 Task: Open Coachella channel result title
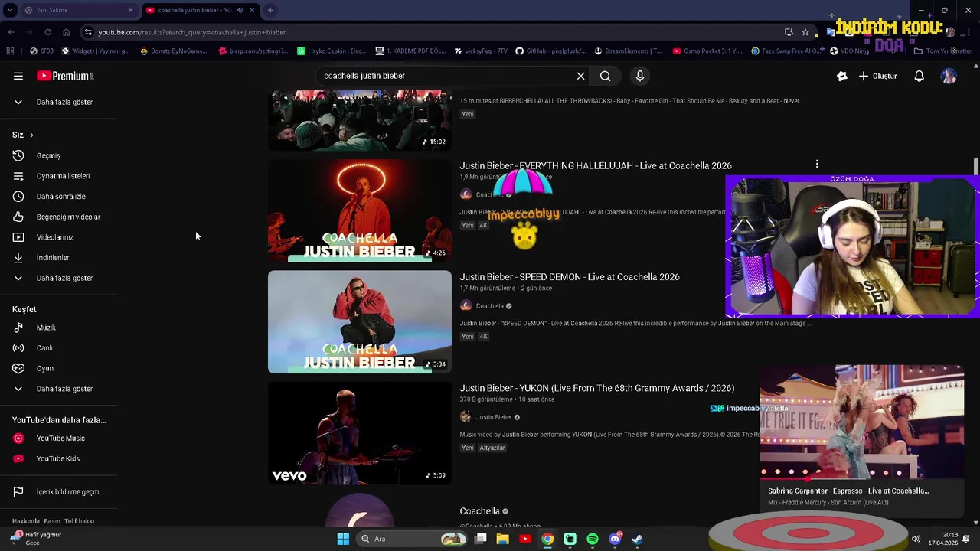(480, 511)
